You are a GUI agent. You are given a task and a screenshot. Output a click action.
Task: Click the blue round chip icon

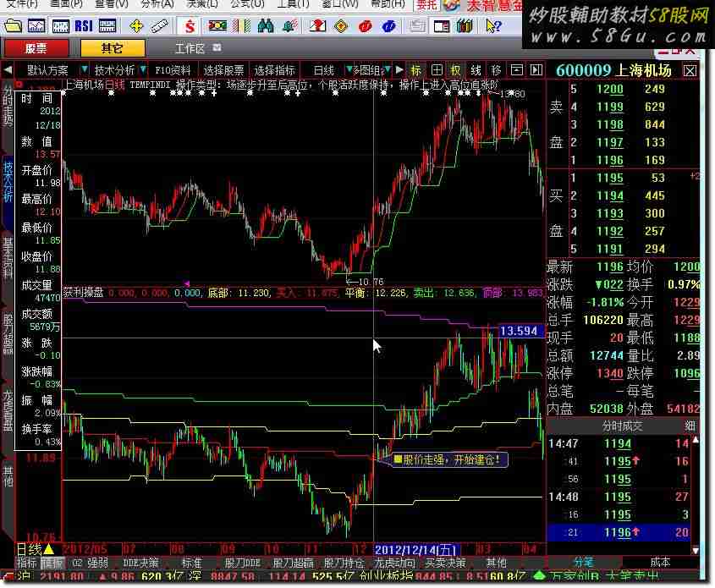tap(388, 26)
